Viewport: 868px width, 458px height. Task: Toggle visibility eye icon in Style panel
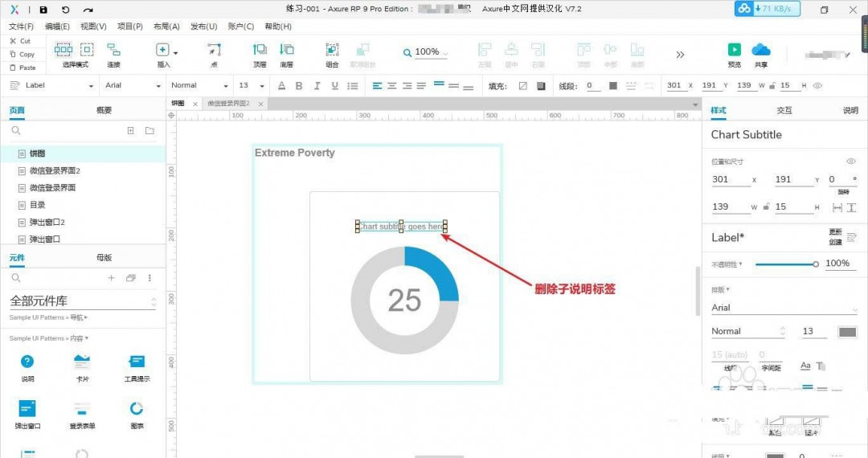click(851, 162)
